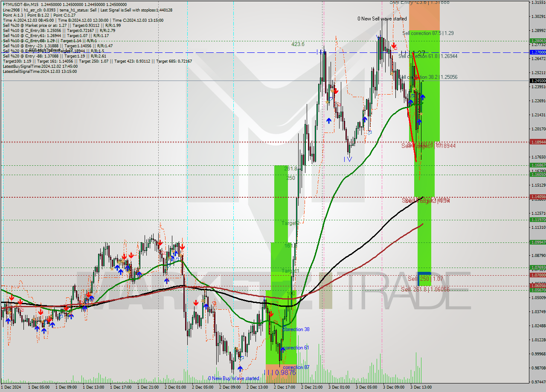The image size is (546, 392).
Task: Select the 'Target1' label on green column
Action: point(290,271)
